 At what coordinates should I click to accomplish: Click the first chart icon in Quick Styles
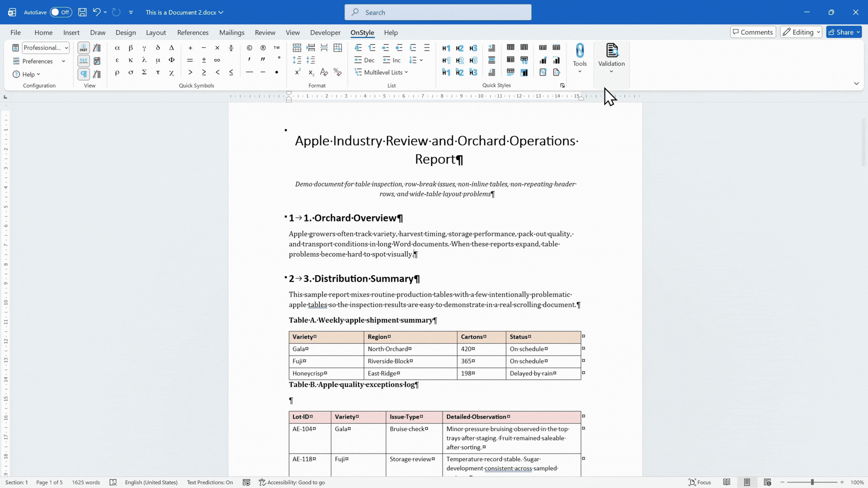[x=543, y=60]
